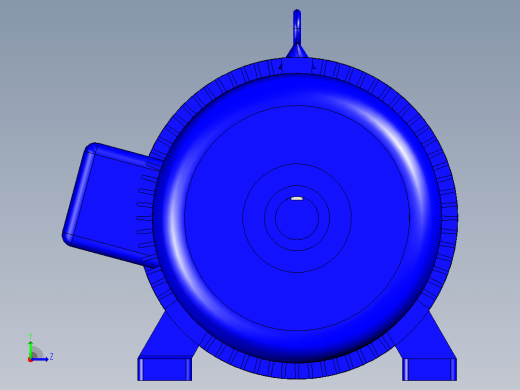Select the left mounting foot base block
The image size is (520, 390).
pos(165,369)
